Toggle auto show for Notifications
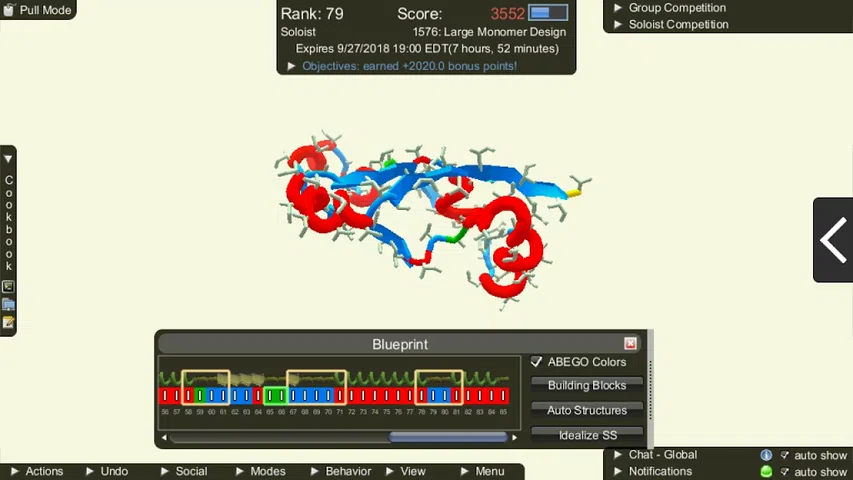 pos(785,471)
